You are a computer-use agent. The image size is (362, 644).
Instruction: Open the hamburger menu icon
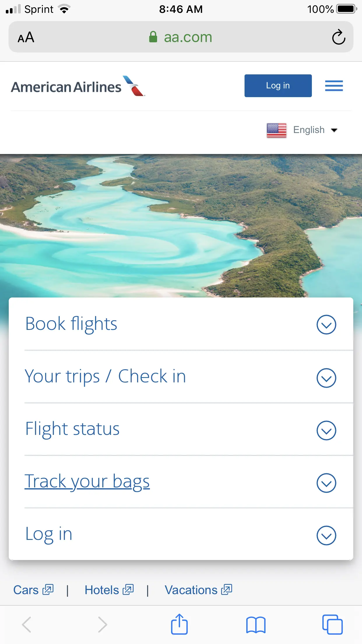334,86
